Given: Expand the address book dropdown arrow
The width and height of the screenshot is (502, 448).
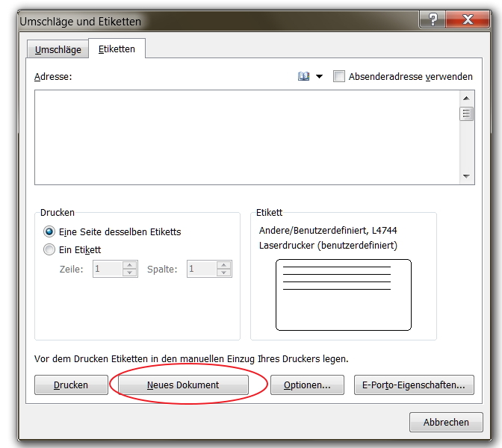Looking at the screenshot, I should tap(319, 76).
